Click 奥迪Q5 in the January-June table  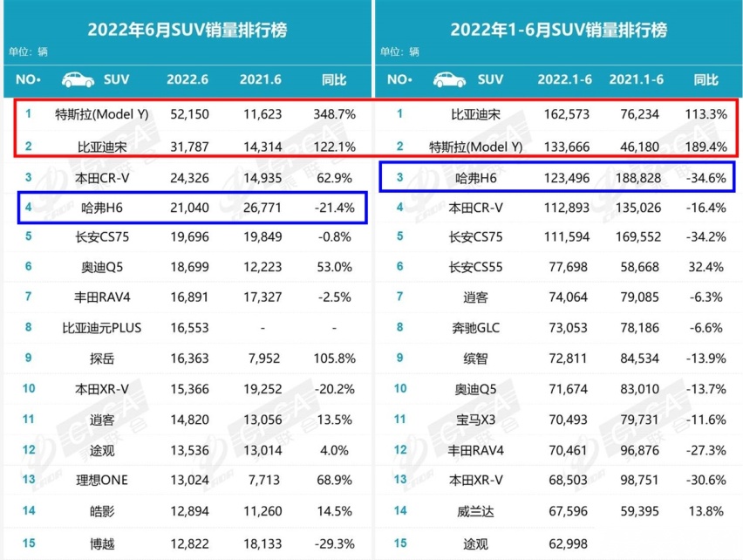(x=475, y=389)
